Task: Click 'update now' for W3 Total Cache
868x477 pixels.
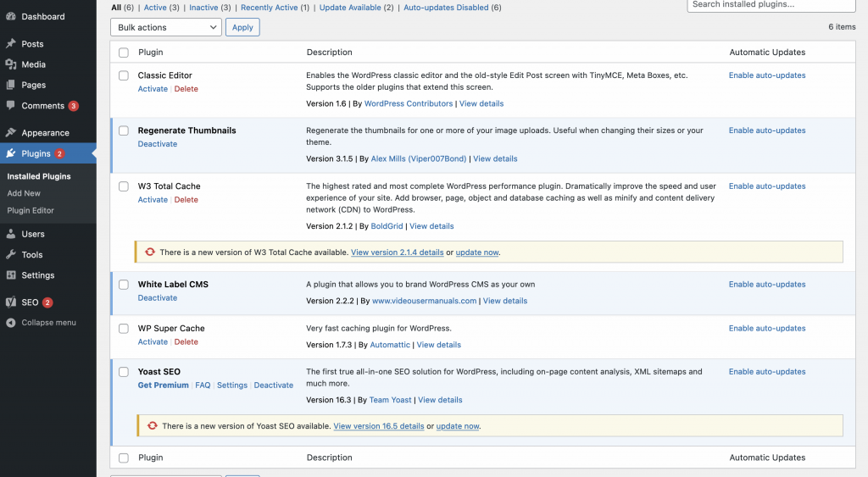Action: 477,252
